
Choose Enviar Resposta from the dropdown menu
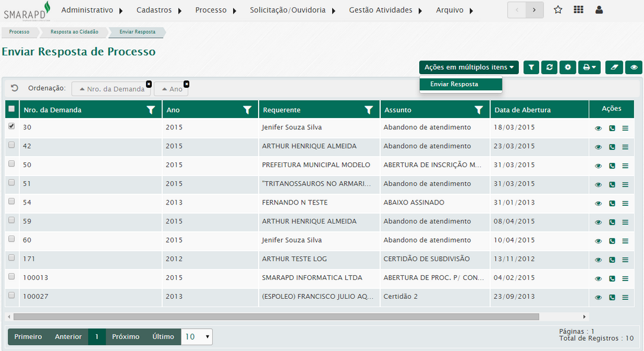click(454, 84)
